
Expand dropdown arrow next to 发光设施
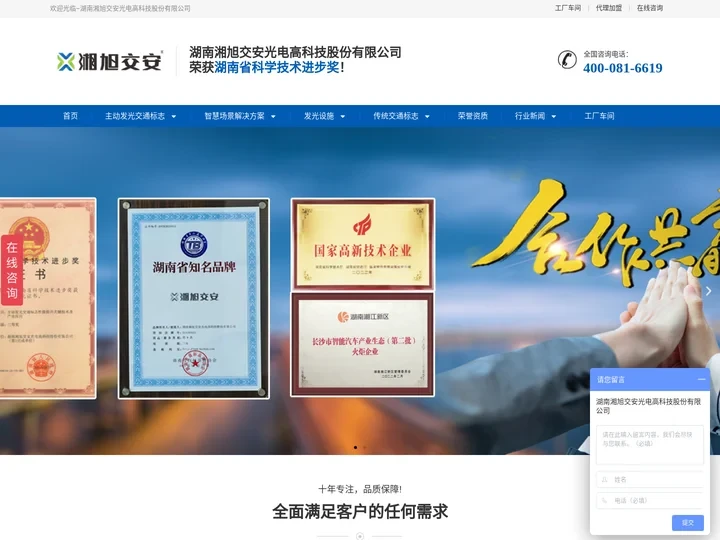(x=343, y=117)
